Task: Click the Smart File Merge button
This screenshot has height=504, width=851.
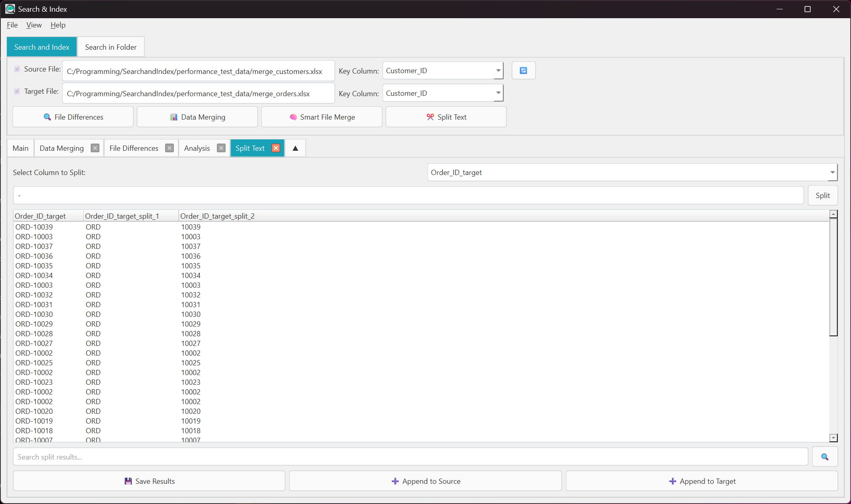Action: click(322, 117)
